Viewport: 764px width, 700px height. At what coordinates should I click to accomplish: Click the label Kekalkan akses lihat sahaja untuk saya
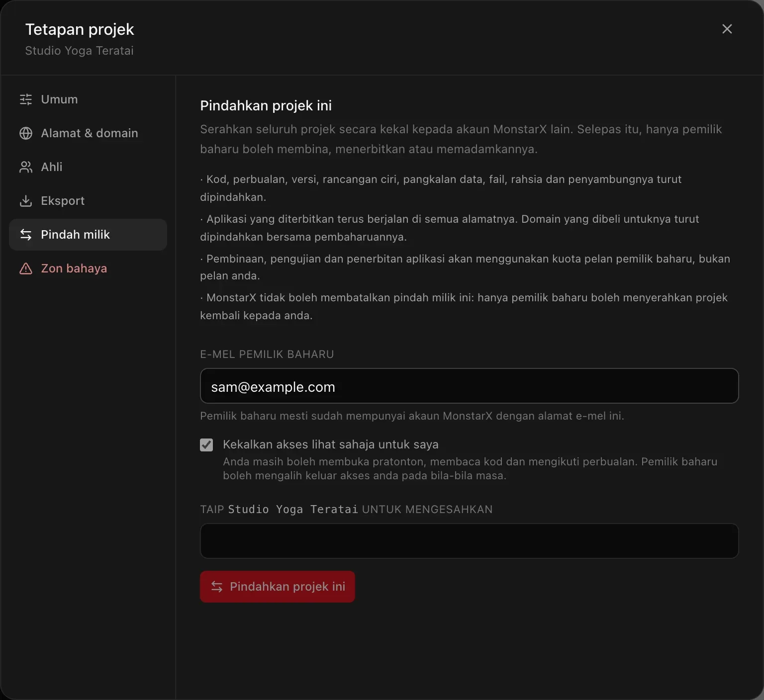coord(331,444)
